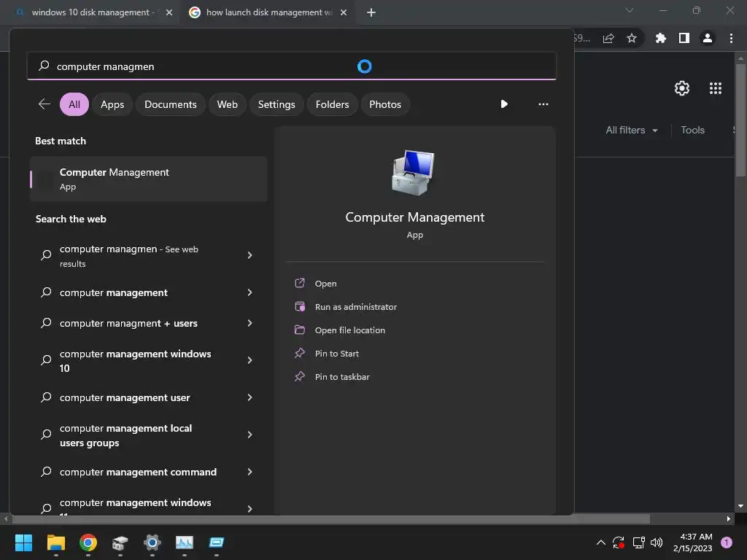Click the Chrome horizontal scrollbar
The height and width of the screenshot is (560, 747).
pos(330,518)
